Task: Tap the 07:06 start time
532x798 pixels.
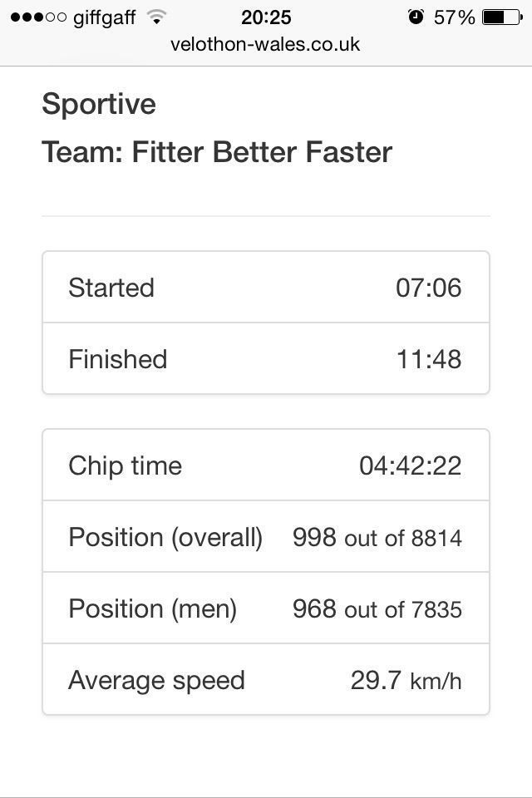Action: tap(428, 288)
